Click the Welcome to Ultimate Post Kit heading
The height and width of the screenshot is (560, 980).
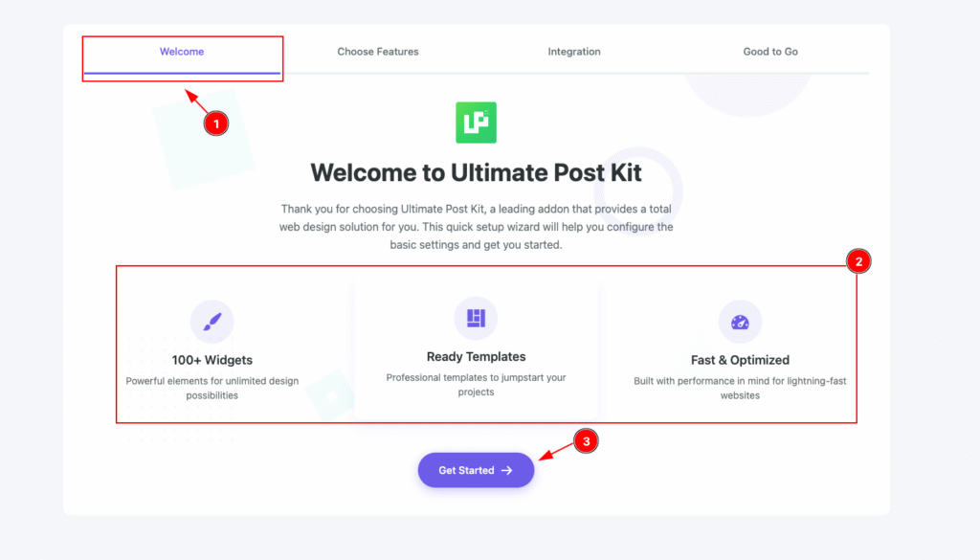(476, 172)
